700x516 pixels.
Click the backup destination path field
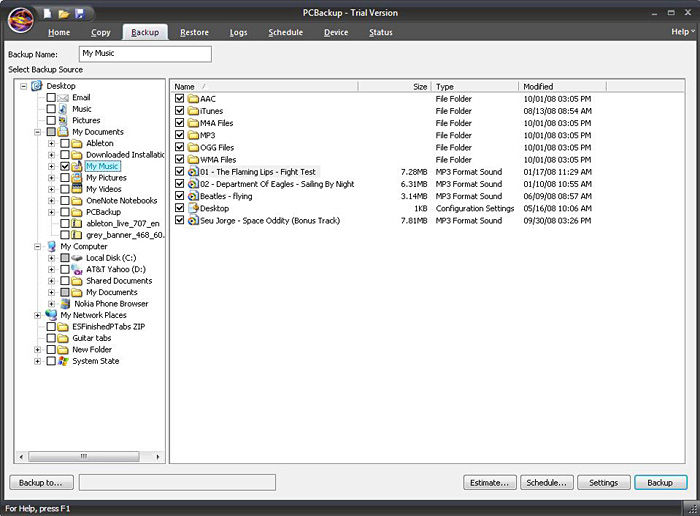177,483
